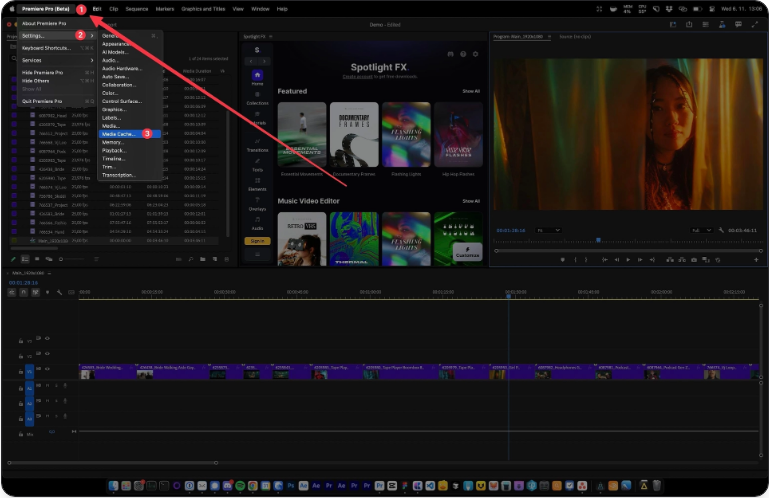Image resolution: width=769 pixels, height=498 pixels.
Task: Toggle visibility eye on video track V3
Action: 47,338
